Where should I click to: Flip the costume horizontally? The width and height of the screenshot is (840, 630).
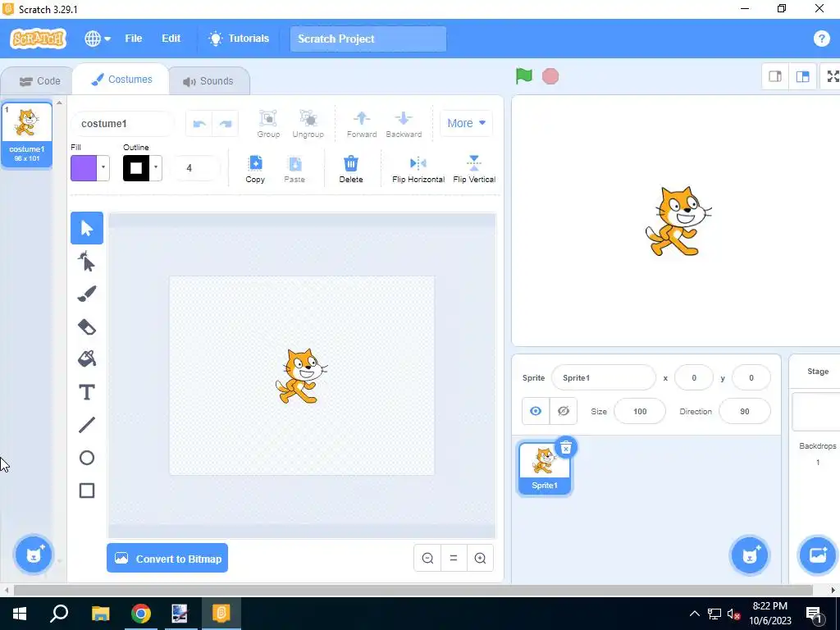point(418,169)
